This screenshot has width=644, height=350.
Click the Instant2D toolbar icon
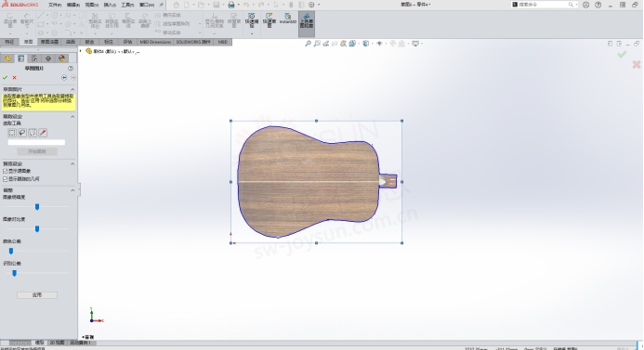(x=287, y=19)
